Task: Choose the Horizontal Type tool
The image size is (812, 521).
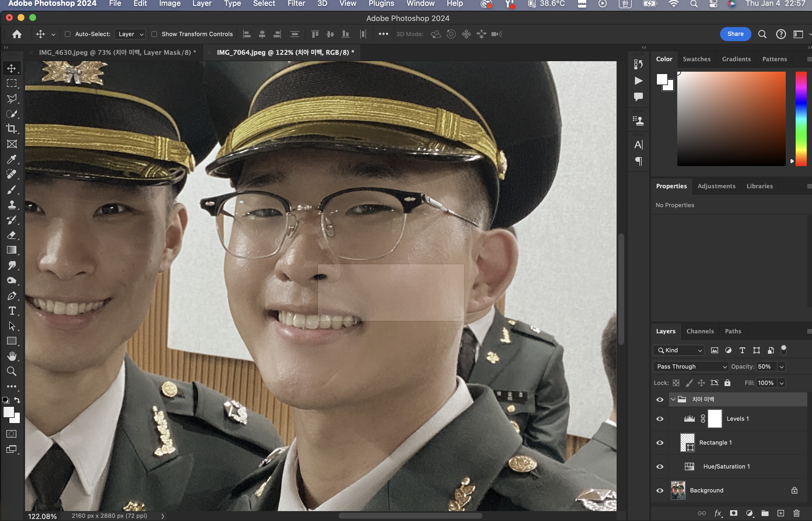Action: click(x=11, y=311)
